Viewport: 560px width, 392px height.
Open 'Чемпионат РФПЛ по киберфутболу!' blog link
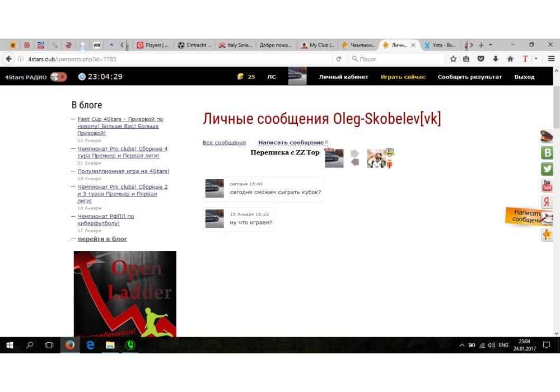click(x=106, y=220)
